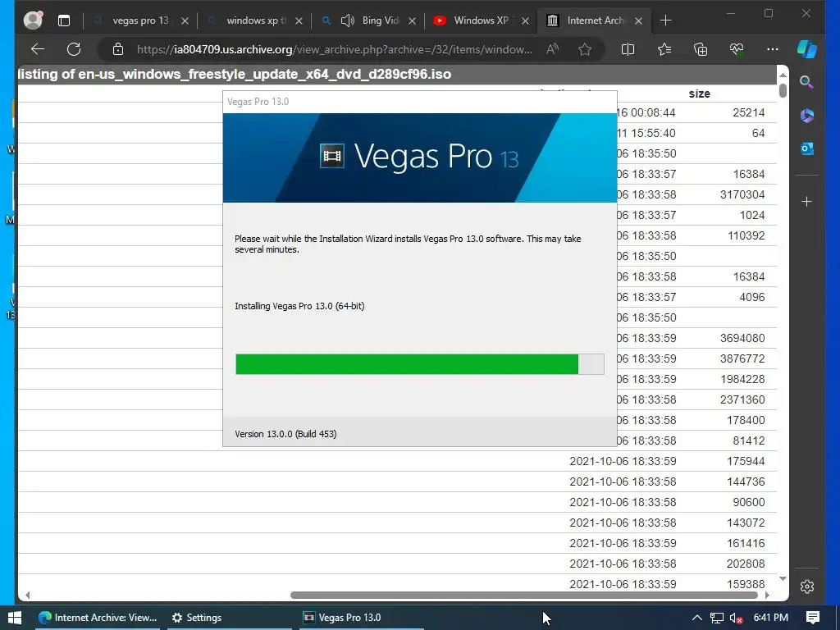This screenshot has height=630, width=840.
Task: Open the Edge profile avatar
Action: pyautogui.click(x=33, y=21)
